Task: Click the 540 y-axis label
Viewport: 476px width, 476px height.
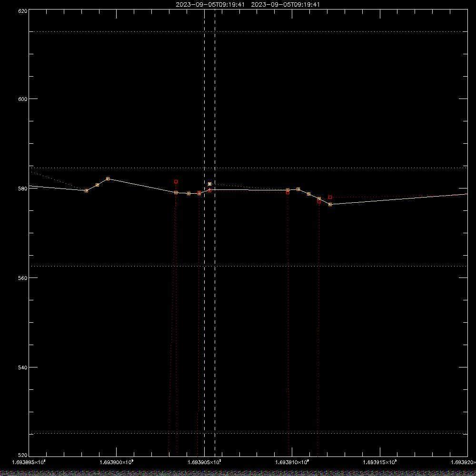Action: pyautogui.click(x=23, y=367)
